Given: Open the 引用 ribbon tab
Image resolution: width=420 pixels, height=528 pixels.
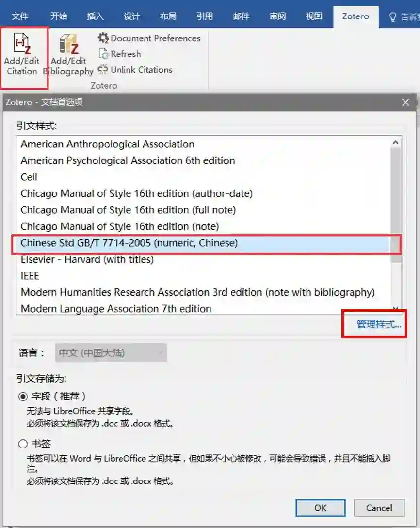Looking at the screenshot, I should click(x=205, y=16).
